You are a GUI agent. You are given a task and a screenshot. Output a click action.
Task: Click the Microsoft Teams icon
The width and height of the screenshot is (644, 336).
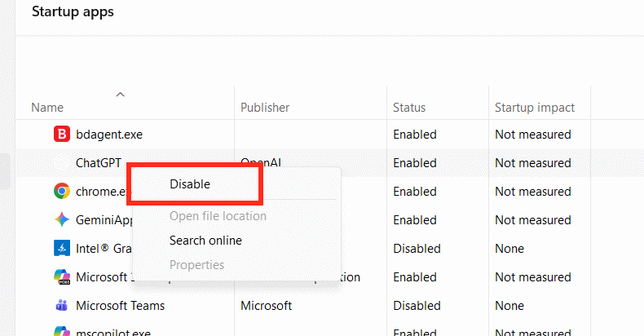point(62,306)
